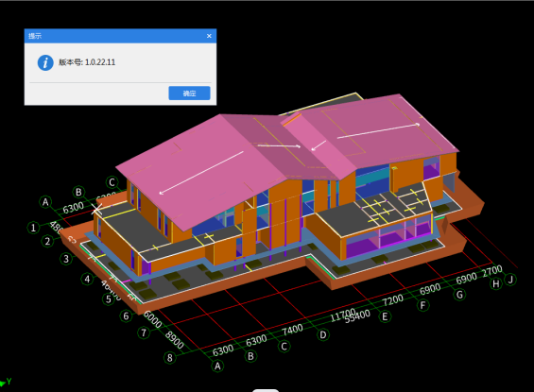
Task: Click the 55400 total dimension label
Action: click(357, 317)
